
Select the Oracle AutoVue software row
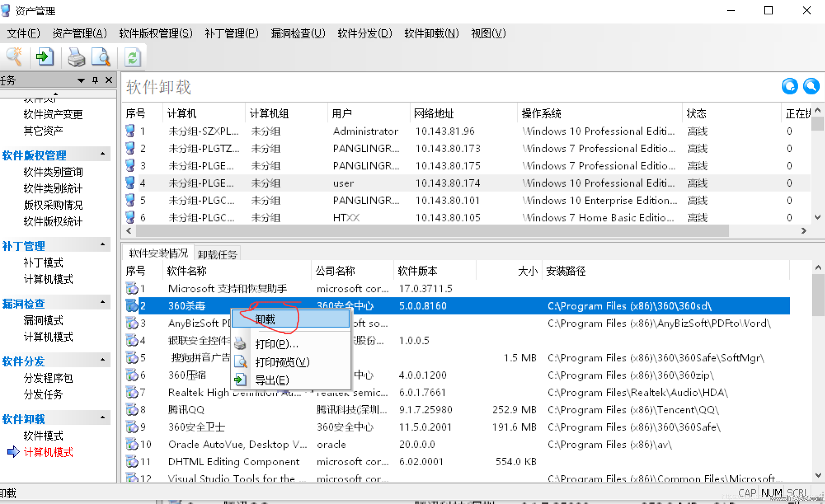coord(457,444)
